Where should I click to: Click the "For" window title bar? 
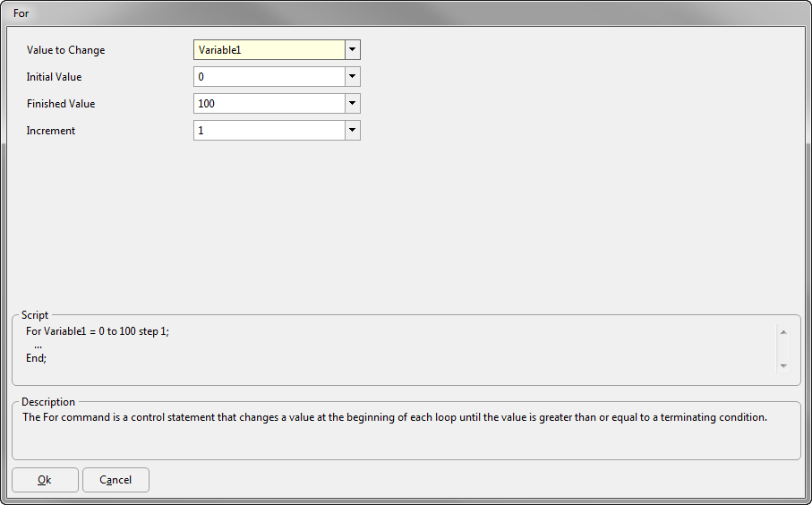point(406,13)
